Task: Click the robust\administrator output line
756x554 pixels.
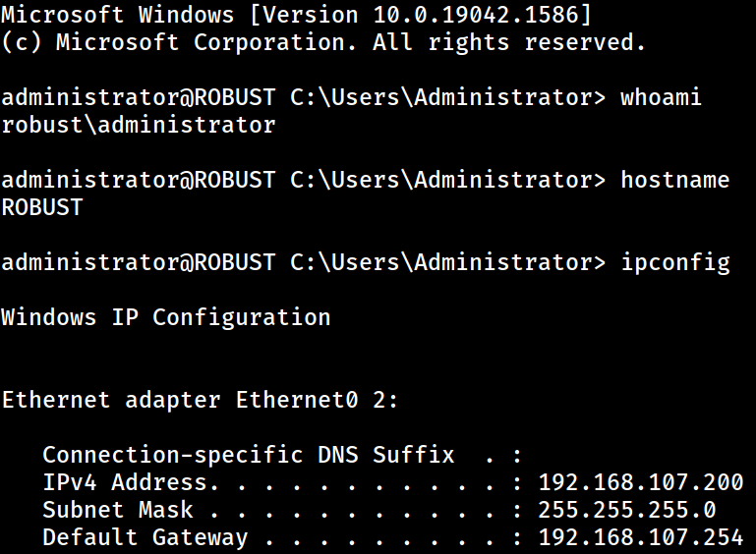Action: (x=139, y=125)
